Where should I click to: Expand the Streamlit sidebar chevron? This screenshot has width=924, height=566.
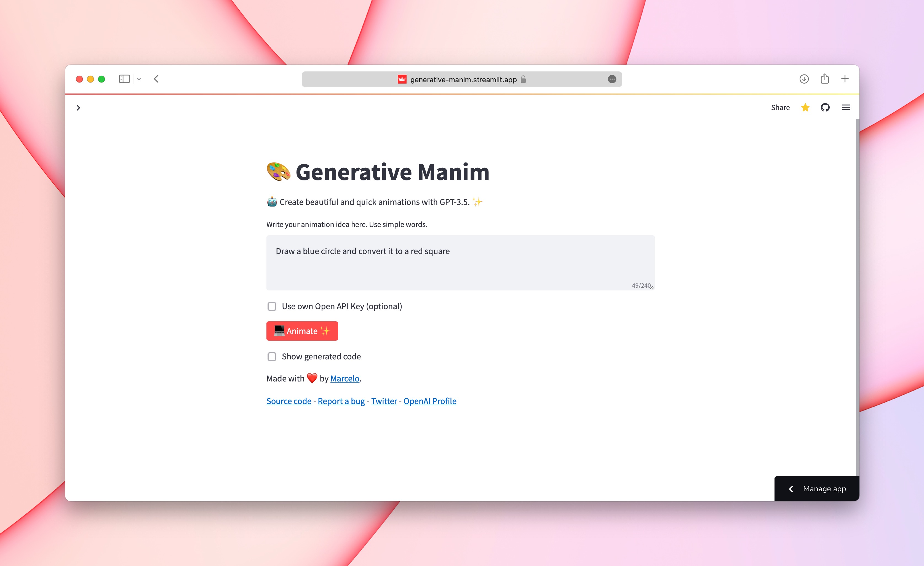78,108
